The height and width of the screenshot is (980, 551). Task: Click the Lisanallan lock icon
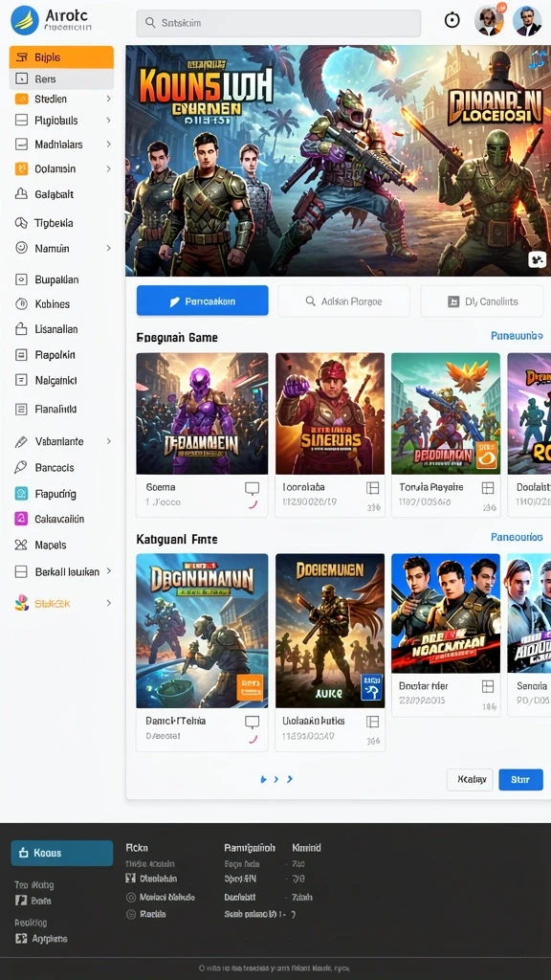pyautogui.click(x=21, y=329)
